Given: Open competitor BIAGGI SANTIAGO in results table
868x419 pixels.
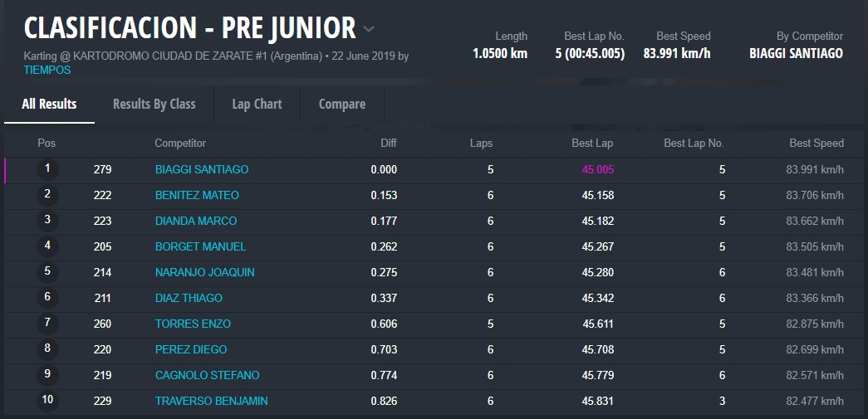Looking at the screenshot, I should [x=202, y=169].
